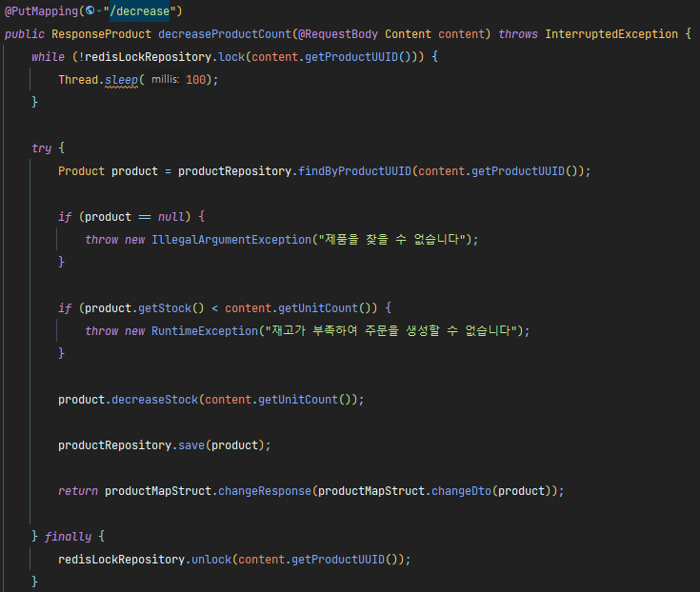Click the lock method call in while condition
Image resolution: width=700 pixels, height=592 pixels.
[x=231, y=57]
